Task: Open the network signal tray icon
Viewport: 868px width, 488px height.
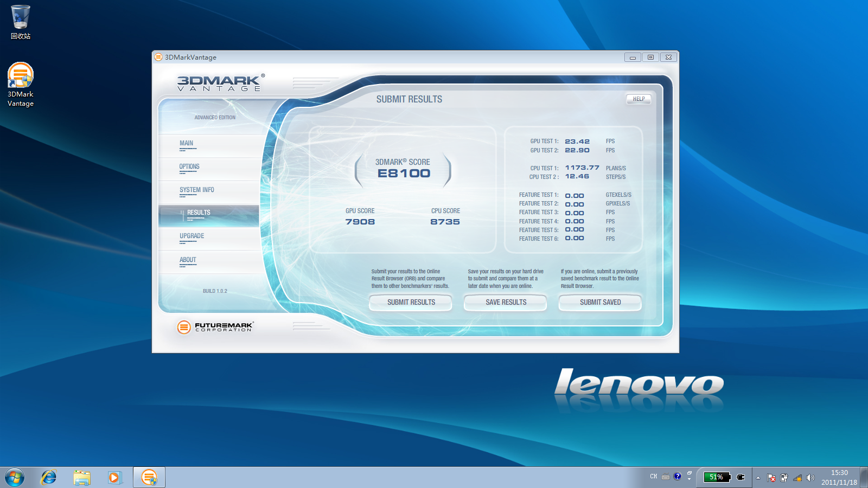Action: 797,478
